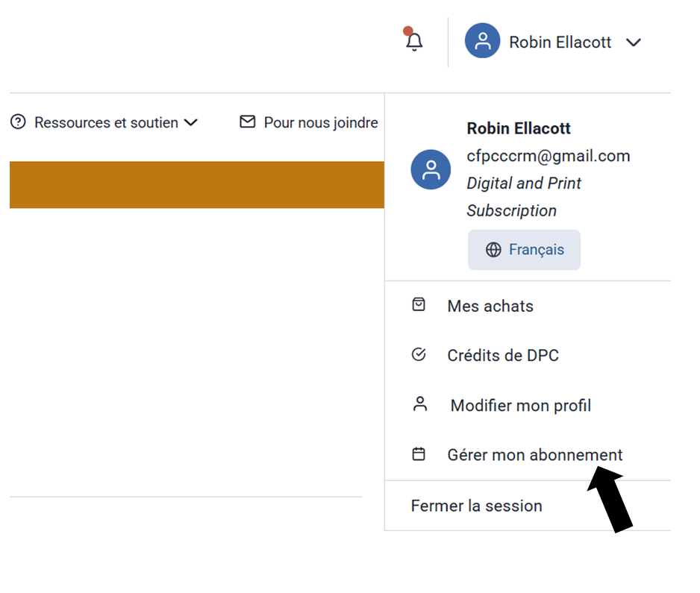Click the shopping bag icon
The image size is (700, 593).
pos(419,304)
